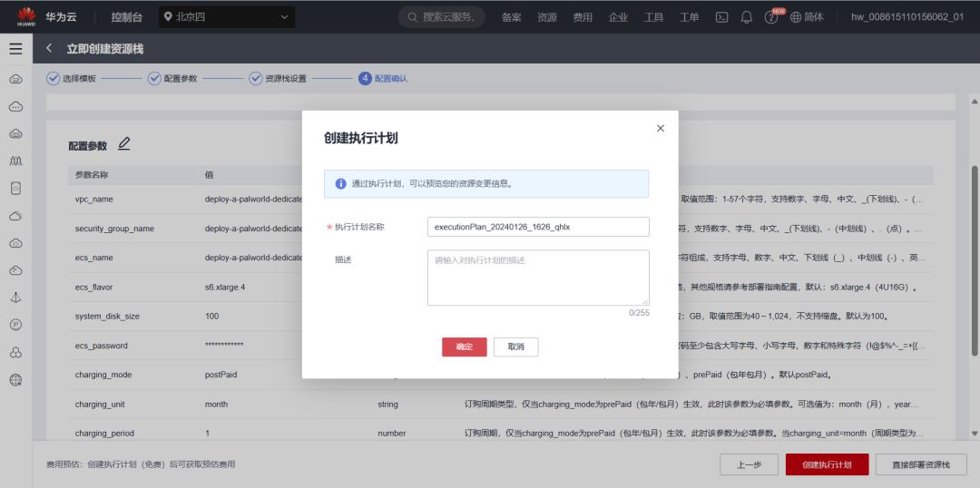This screenshot has height=488, width=980.
Task: Click the resize handle of 描述 textarea
Action: 646,302
